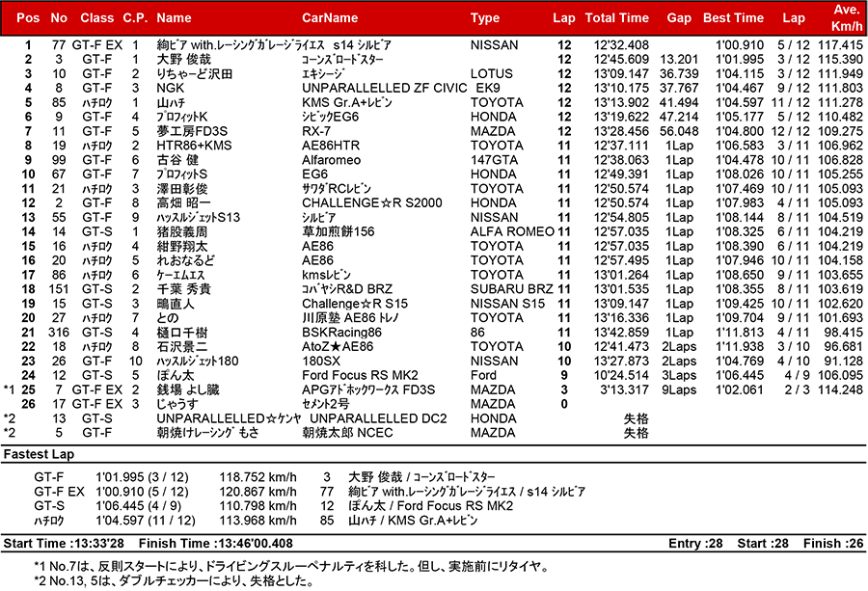Select the total time 12'49.391

pyautogui.click(x=621, y=175)
